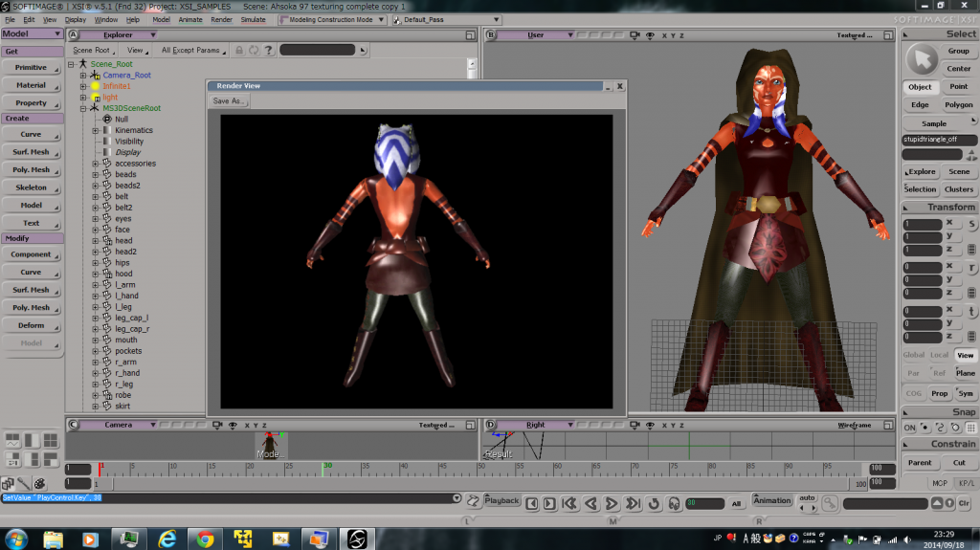Click the rotate r icon in Transform panel
This screenshot has height=550, width=980.
tap(972, 268)
